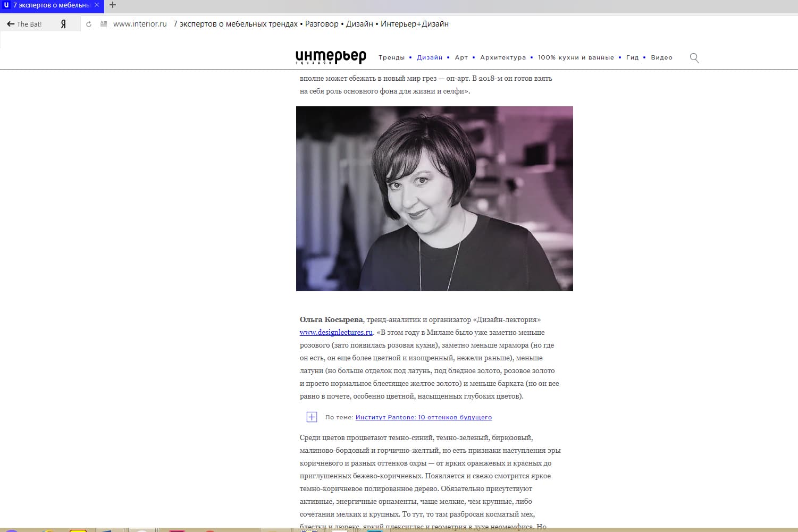Open 100% кухни и ванные section

pyautogui.click(x=575, y=57)
